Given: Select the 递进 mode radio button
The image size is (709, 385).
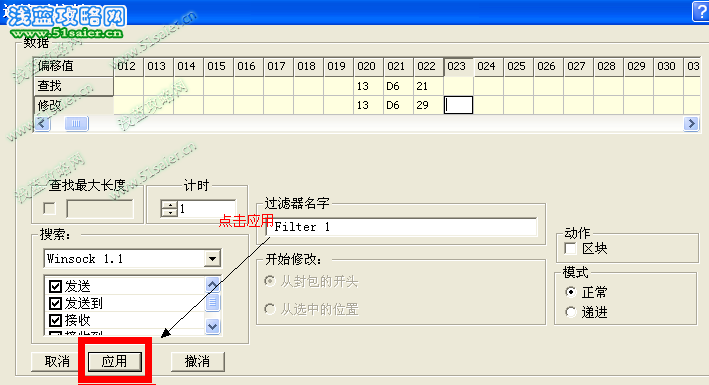Looking at the screenshot, I should (571, 312).
